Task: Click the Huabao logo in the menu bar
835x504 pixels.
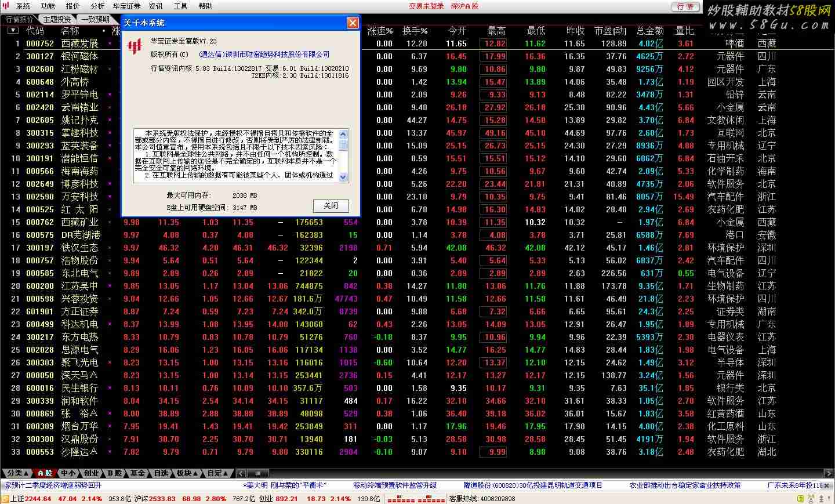Action: click(x=6, y=6)
